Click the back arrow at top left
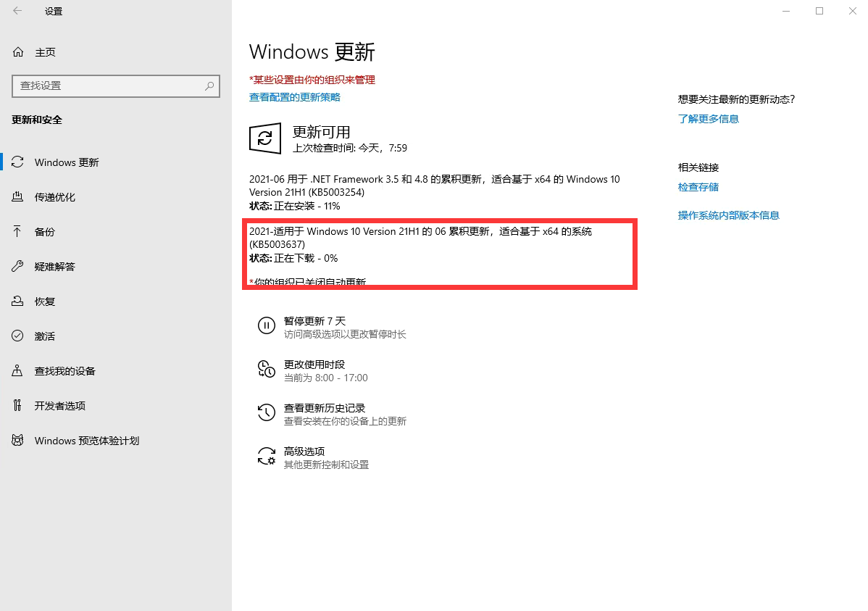This screenshot has height=611, width=868. 17,11
